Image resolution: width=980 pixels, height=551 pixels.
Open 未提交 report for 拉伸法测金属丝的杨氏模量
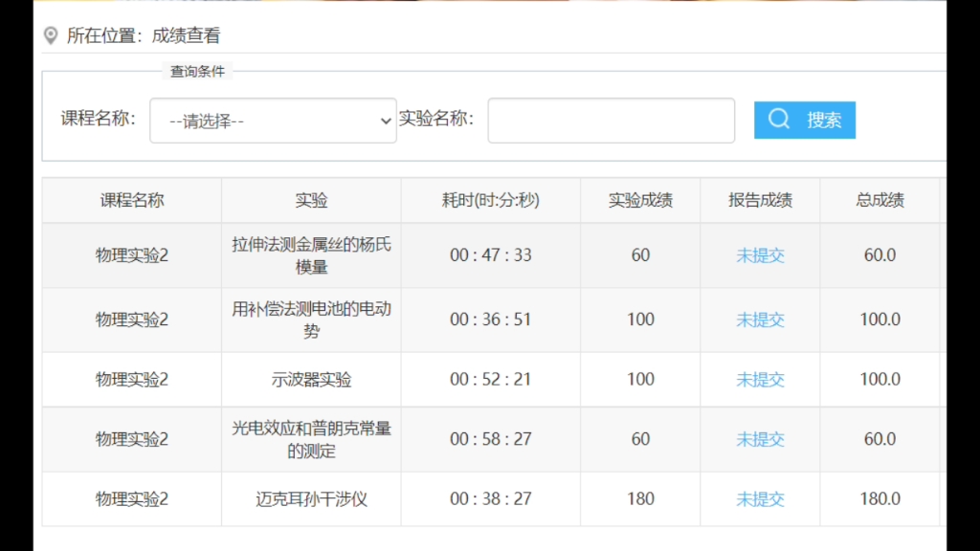click(x=760, y=255)
